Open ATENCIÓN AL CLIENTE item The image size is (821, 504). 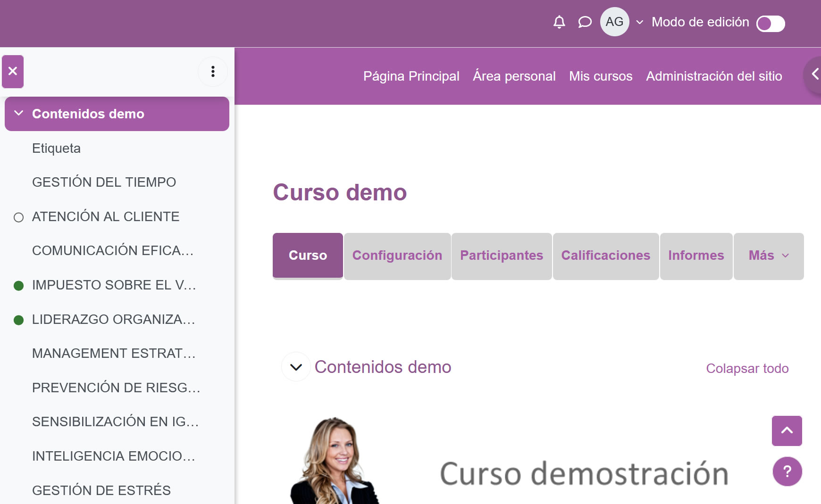[x=106, y=216]
